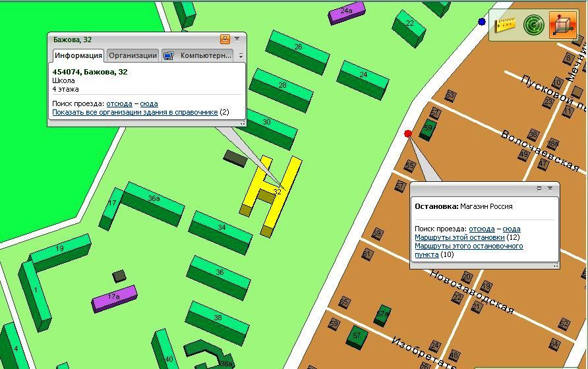588x369 pixels.
Task: Close the Магазин Россия stop popup
Action: pyautogui.click(x=550, y=188)
